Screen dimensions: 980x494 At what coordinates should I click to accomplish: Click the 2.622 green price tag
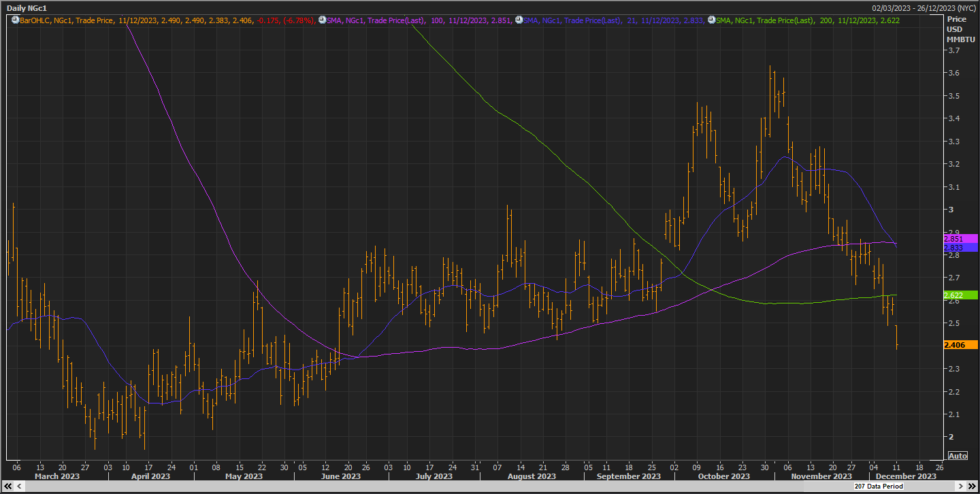[960, 295]
